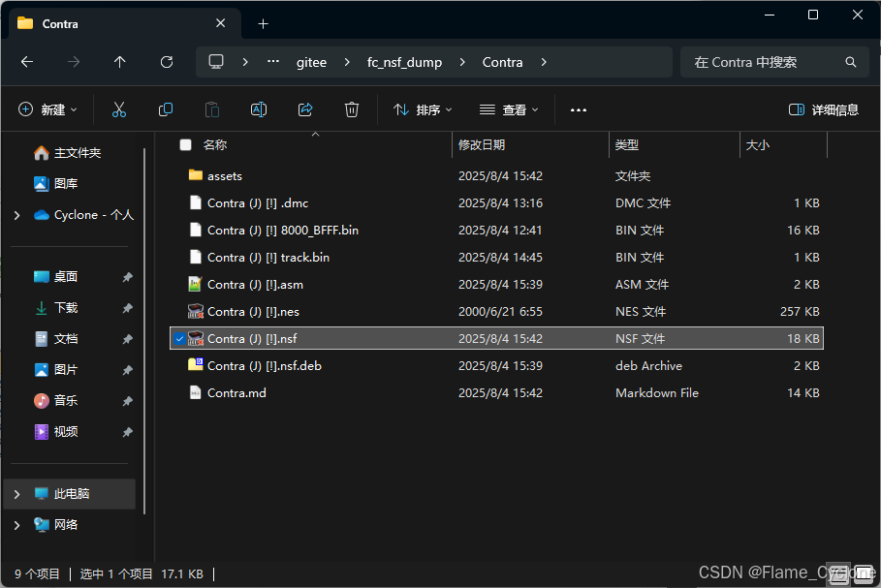Click the Paste clipboard icon
The image size is (881, 588).
pyautogui.click(x=212, y=109)
